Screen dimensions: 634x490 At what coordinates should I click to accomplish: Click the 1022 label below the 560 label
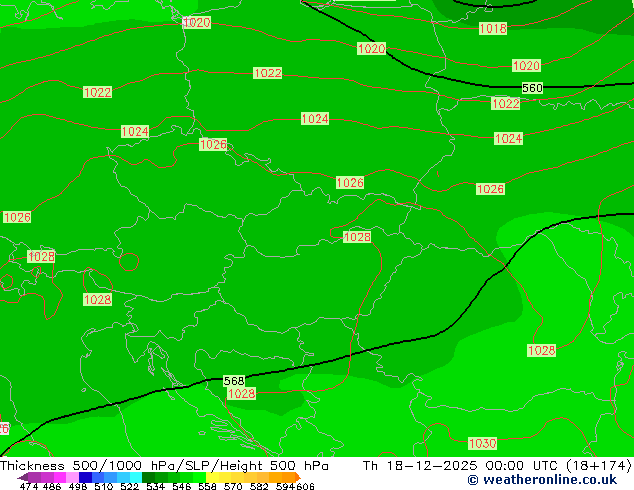pyautogui.click(x=505, y=103)
